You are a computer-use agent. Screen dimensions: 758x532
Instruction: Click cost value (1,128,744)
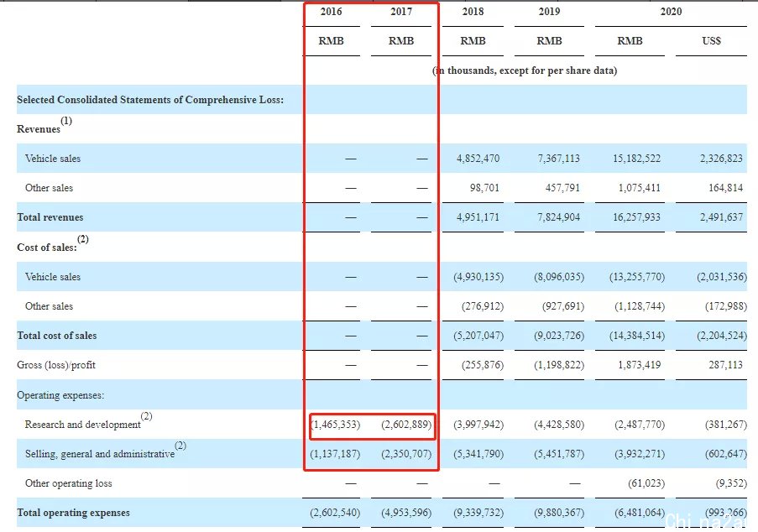click(640, 306)
